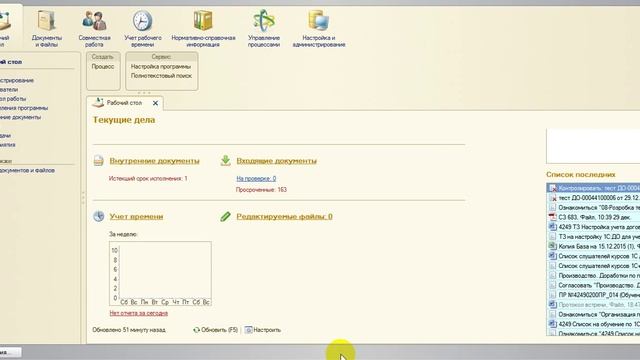Select СЗ 683. Файл, 10:39 row
This screenshot has width=640, height=360.
(x=593, y=217)
